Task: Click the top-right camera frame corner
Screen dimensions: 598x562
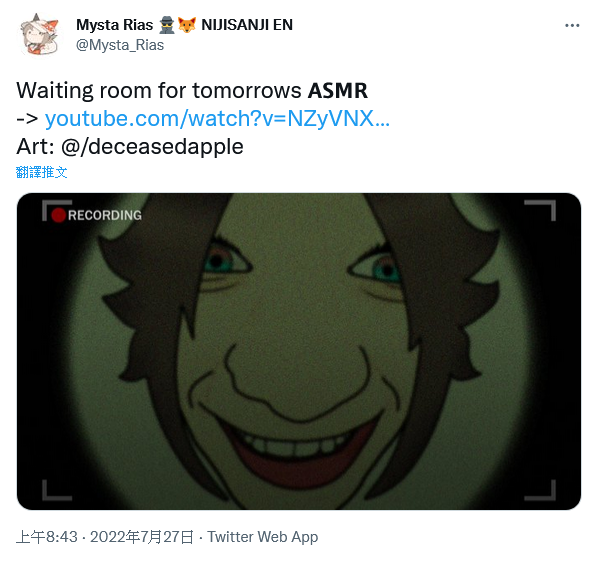Action: pyautogui.click(x=541, y=210)
